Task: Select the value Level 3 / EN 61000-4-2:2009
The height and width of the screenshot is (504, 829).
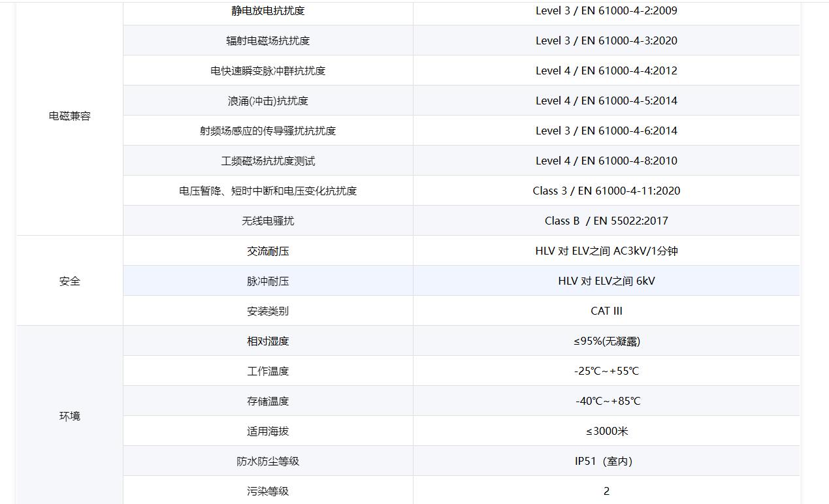Action: click(x=606, y=10)
